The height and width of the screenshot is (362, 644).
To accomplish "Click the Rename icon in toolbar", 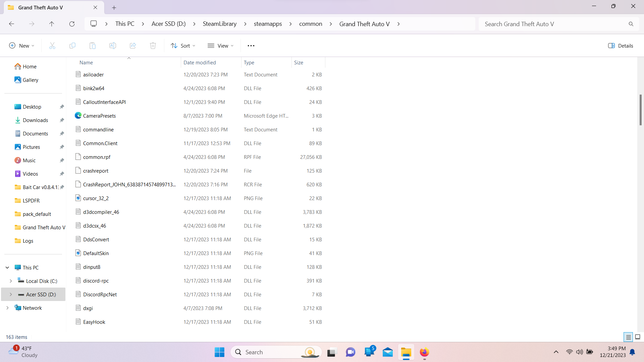I will click(113, 46).
